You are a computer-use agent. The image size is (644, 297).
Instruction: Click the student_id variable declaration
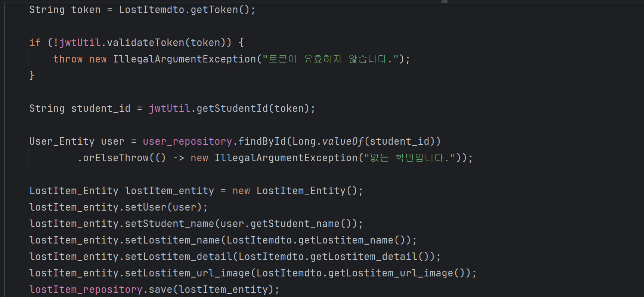pyautogui.click(x=101, y=108)
